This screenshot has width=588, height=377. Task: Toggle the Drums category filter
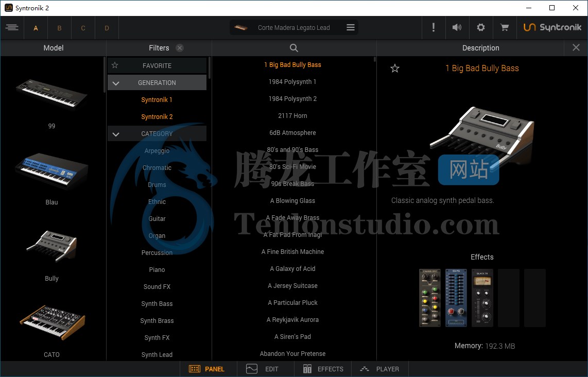coord(157,184)
